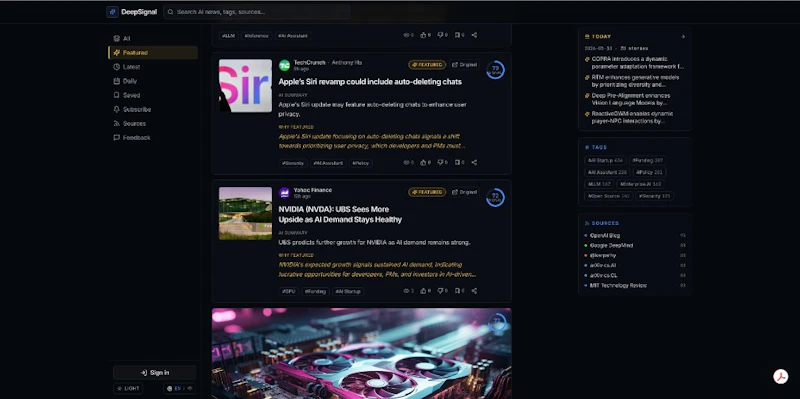The width and height of the screenshot is (800, 399).
Task: Open the All feed in sidebar
Action: [153, 38]
